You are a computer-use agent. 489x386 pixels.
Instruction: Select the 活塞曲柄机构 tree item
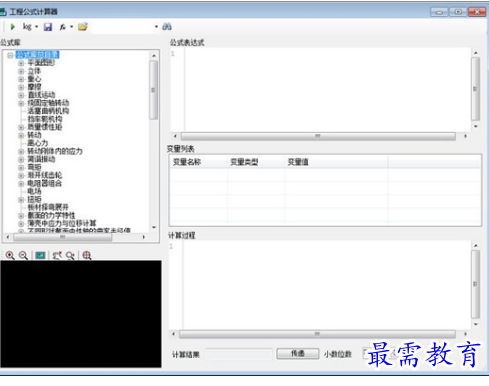[x=48, y=111]
